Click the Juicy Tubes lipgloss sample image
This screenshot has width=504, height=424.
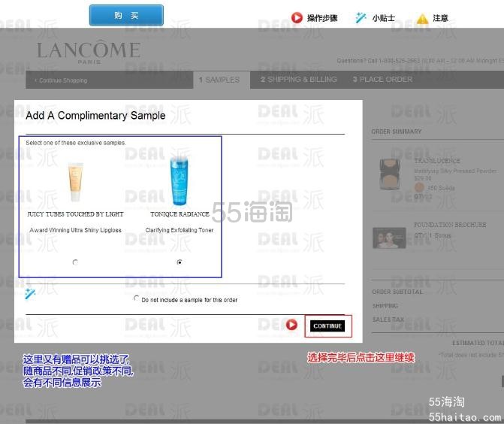click(x=76, y=182)
